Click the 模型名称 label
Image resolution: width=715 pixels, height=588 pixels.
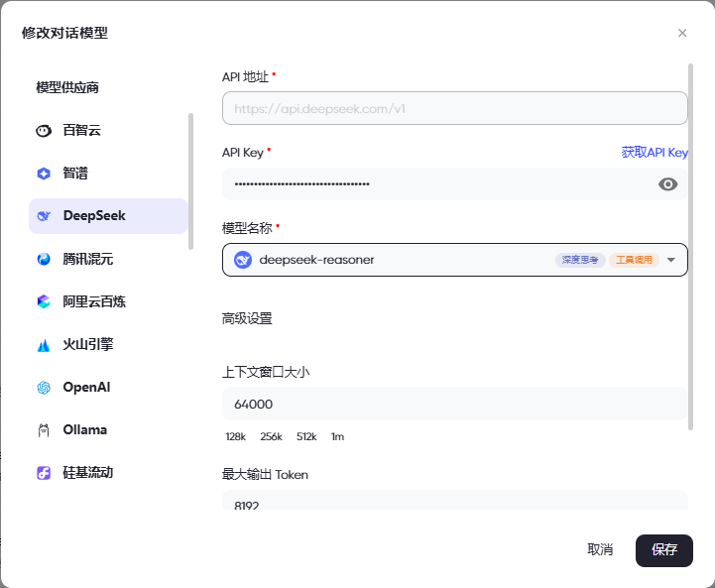click(247, 228)
